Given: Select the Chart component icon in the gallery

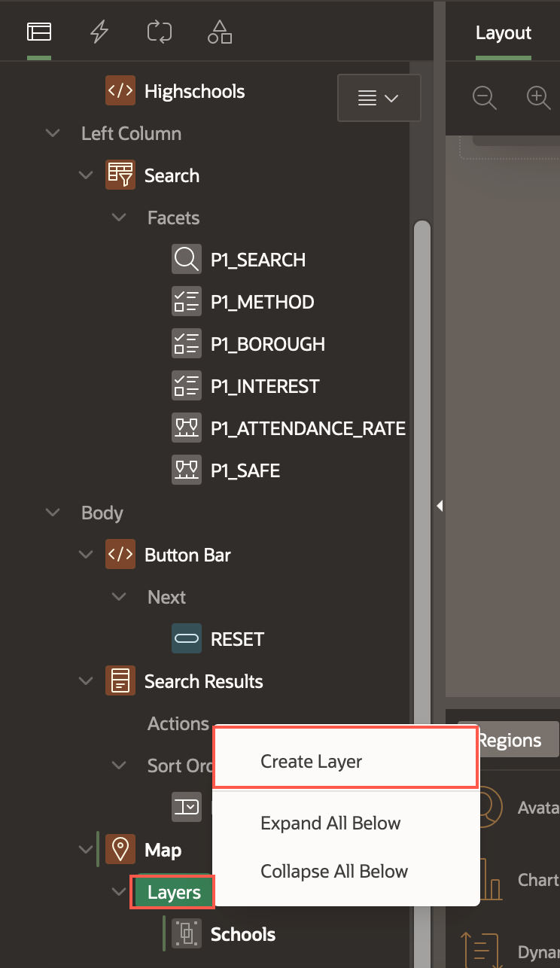Looking at the screenshot, I should point(489,879).
